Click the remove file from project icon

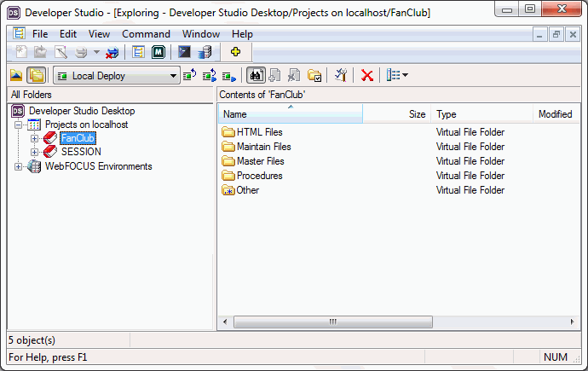tap(294, 75)
